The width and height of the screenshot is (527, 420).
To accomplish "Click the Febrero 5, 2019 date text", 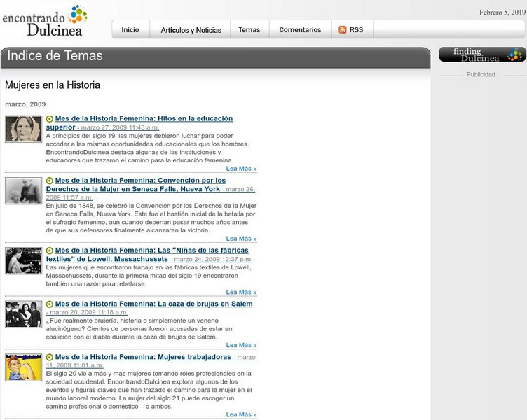I will tap(502, 13).
